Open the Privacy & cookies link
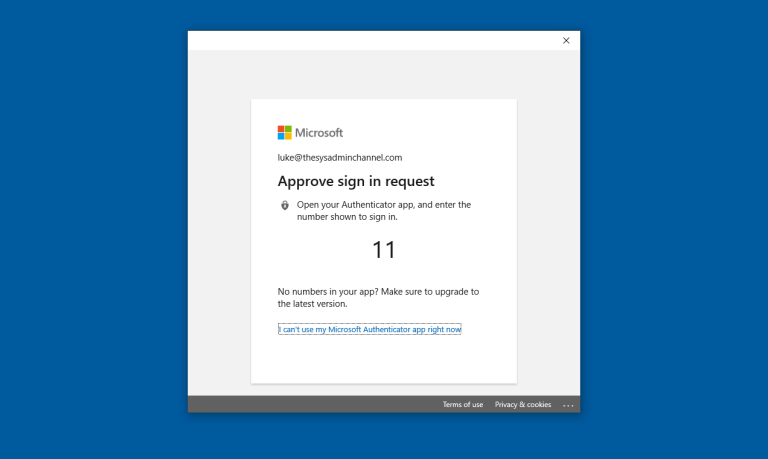This screenshot has width=768, height=459. click(x=523, y=405)
